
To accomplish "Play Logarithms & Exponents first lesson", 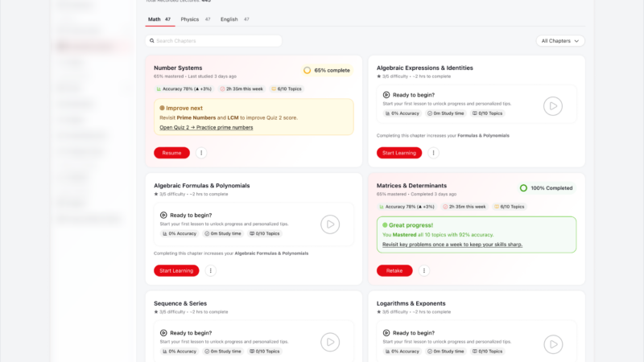I will coord(553,344).
